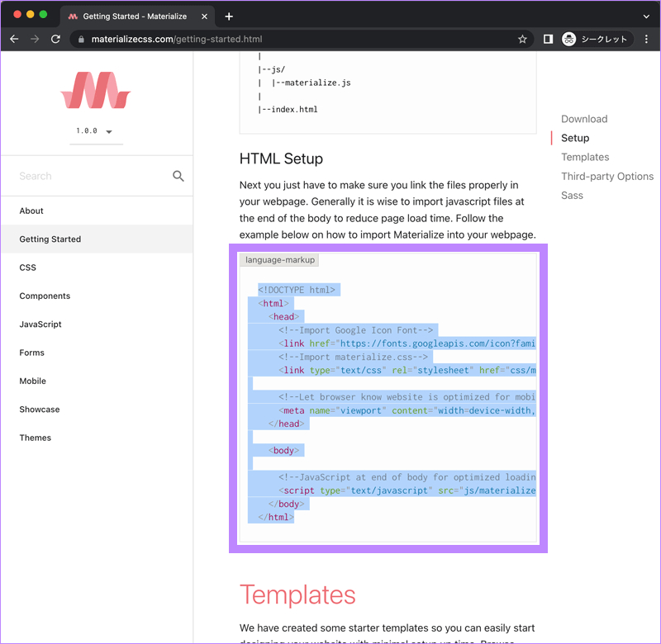Select the Getting Started sidebar item
This screenshot has height=644, width=661.
[x=50, y=239]
